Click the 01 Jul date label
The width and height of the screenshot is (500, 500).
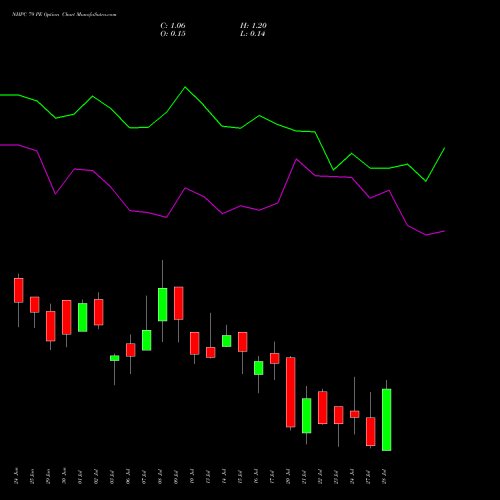(80, 476)
